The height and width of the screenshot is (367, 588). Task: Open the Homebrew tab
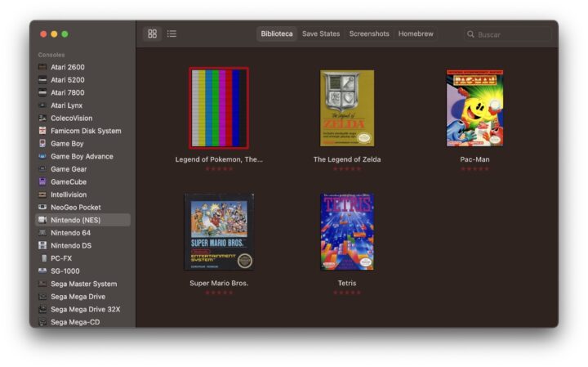click(416, 34)
